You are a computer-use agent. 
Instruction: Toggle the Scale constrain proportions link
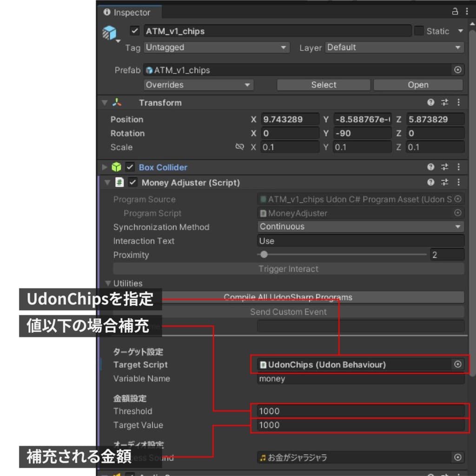tap(239, 147)
